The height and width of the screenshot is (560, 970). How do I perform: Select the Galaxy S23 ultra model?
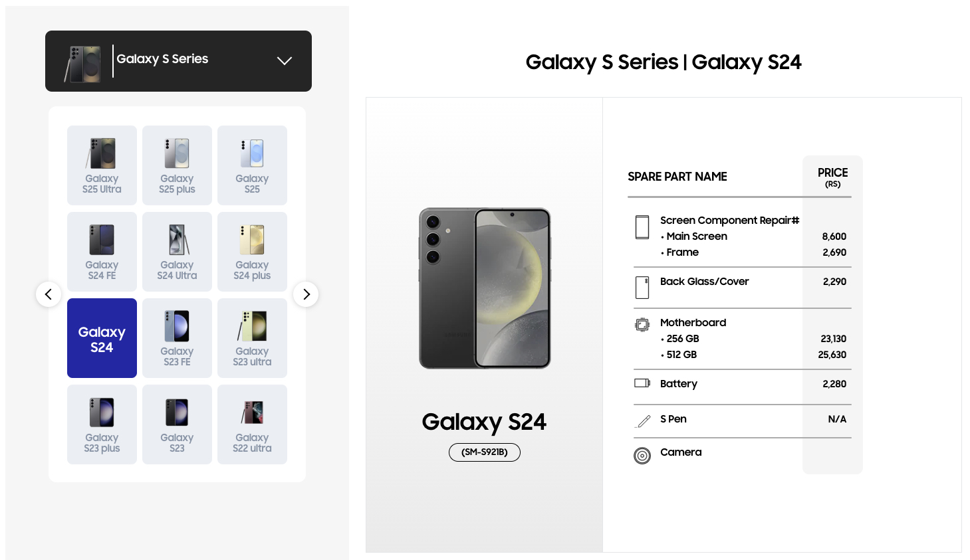click(252, 338)
